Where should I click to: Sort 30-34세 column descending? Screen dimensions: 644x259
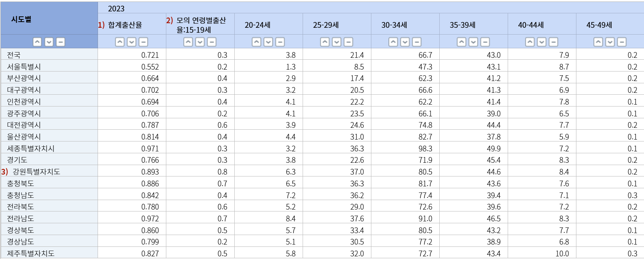(405, 42)
